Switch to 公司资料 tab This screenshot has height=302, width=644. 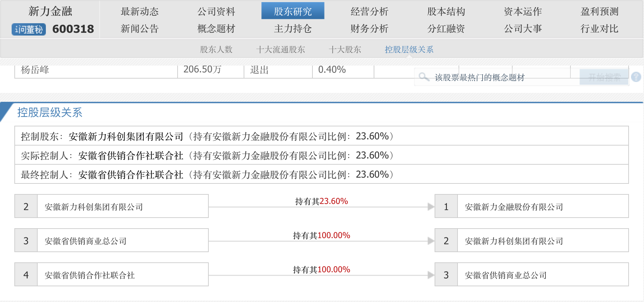coord(216,12)
